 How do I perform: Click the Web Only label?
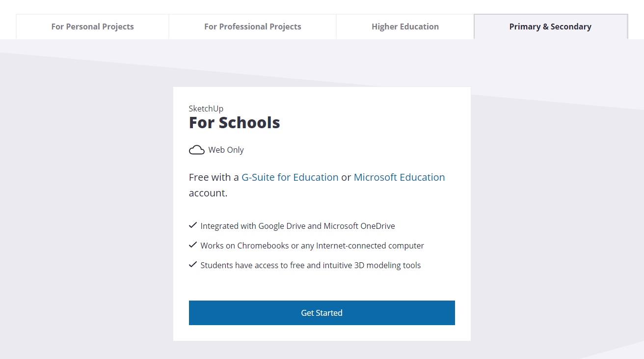click(x=226, y=150)
